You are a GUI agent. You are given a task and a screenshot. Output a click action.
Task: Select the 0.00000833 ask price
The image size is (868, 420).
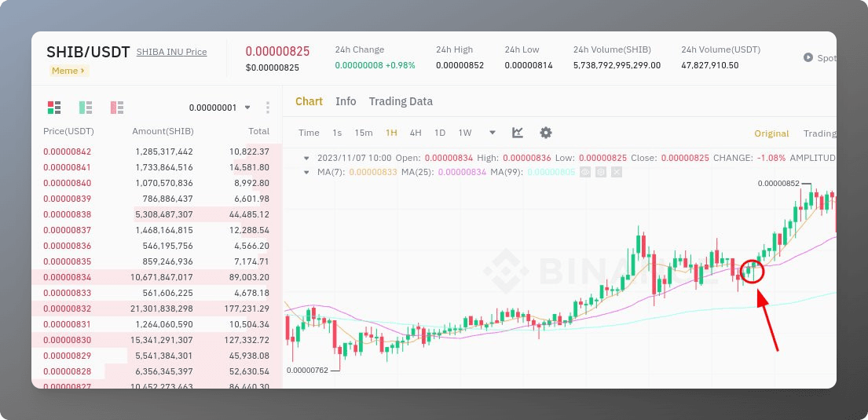(67, 293)
